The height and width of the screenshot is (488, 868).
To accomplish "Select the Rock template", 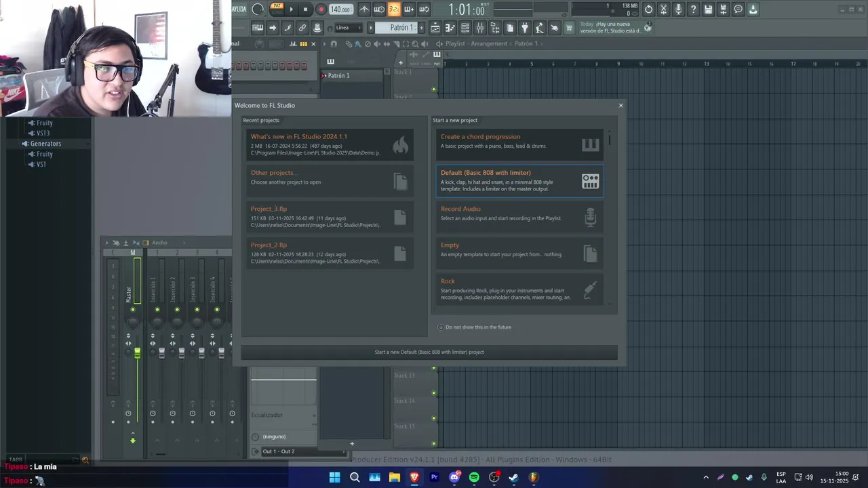I will (x=519, y=289).
